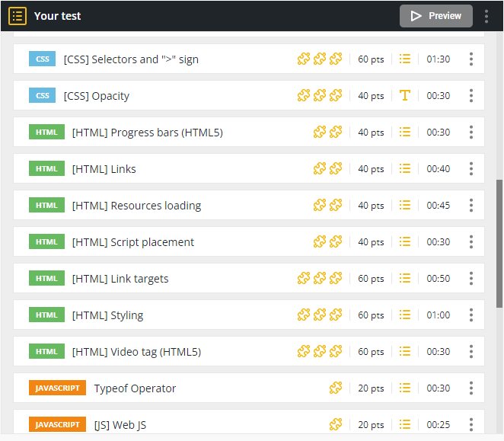This screenshot has height=441, width=504.
Task: Click the HTML tag on Links question
Action: click(x=46, y=169)
